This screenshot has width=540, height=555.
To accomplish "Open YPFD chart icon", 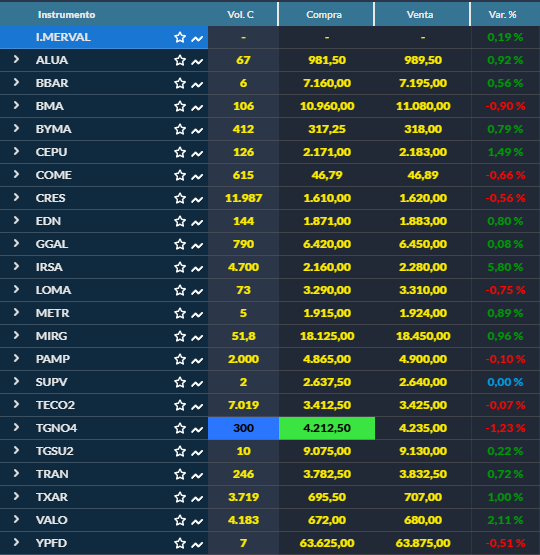I will 197,544.
